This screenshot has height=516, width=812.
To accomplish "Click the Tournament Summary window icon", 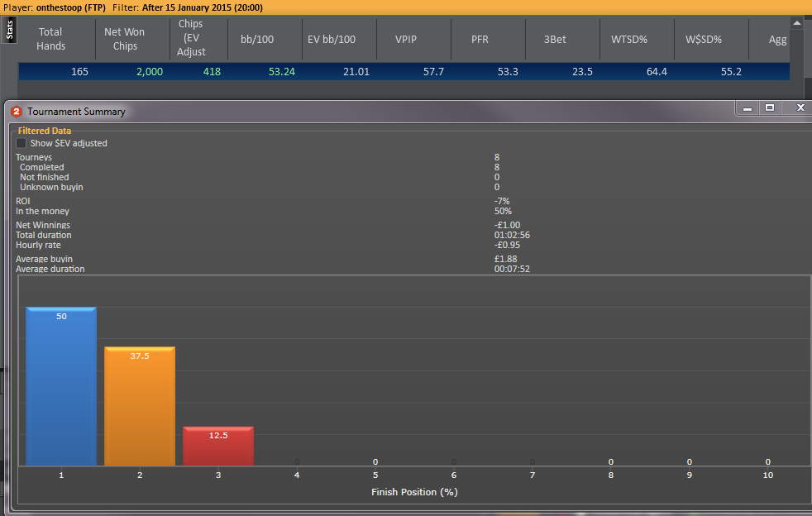I will click(x=17, y=112).
